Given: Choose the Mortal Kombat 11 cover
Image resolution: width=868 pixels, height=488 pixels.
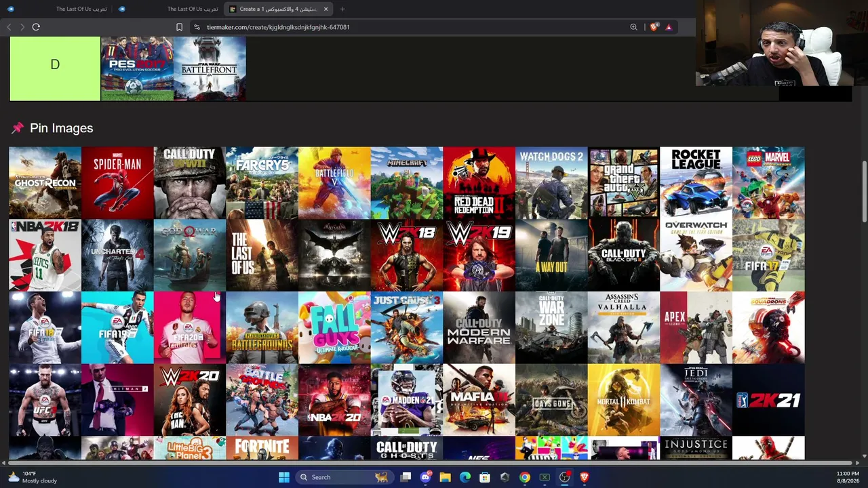Looking at the screenshot, I should tap(624, 400).
